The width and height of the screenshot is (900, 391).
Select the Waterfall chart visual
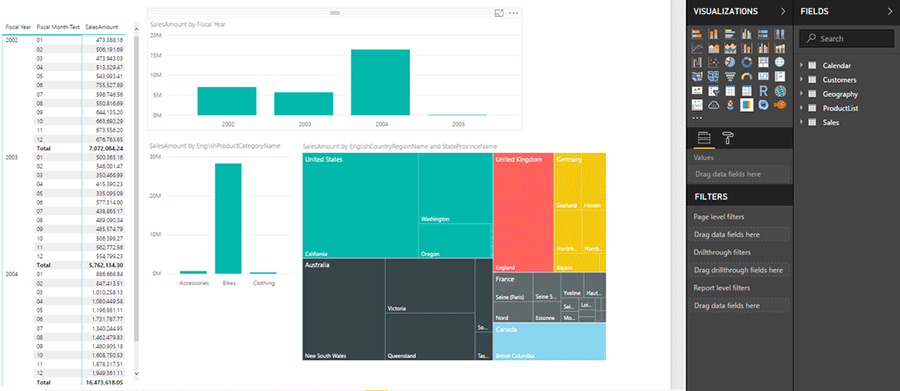click(x=697, y=62)
